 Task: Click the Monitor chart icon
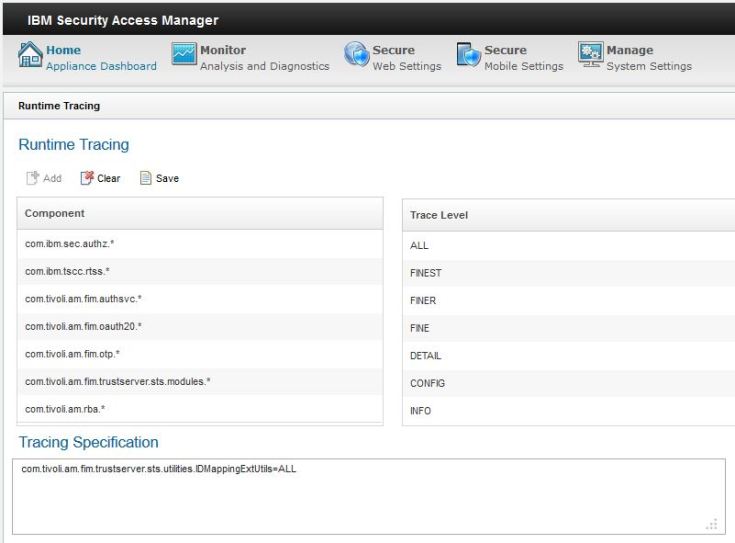point(184,56)
